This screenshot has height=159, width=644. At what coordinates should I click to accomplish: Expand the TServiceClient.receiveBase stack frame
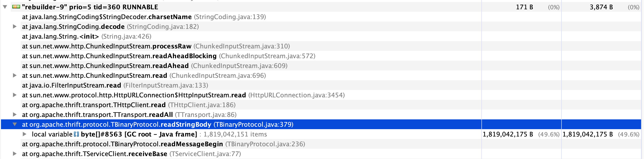click(15, 154)
